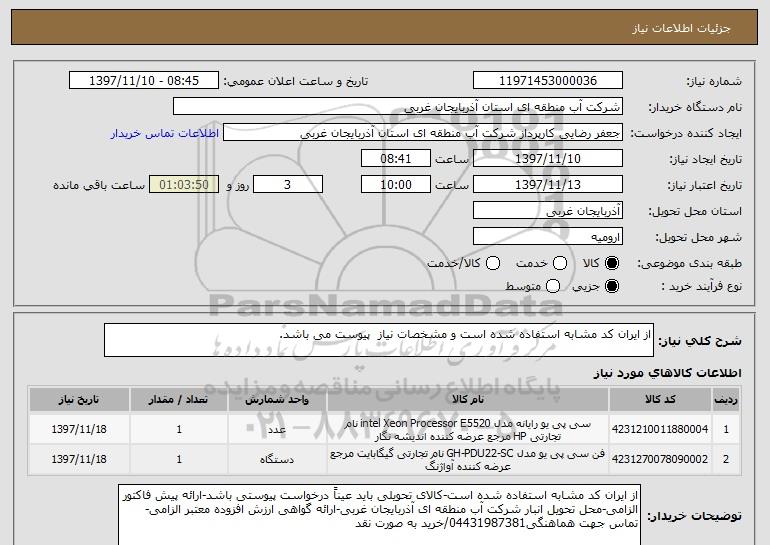
Task: Click the شرح کلی نیاز text area
Action: point(379,340)
